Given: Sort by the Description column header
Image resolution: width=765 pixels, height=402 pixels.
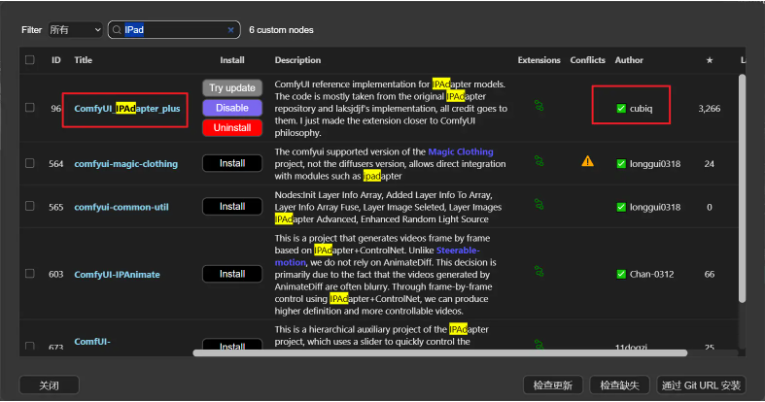Looking at the screenshot, I should pyautogui.click(x=298, y=60).
